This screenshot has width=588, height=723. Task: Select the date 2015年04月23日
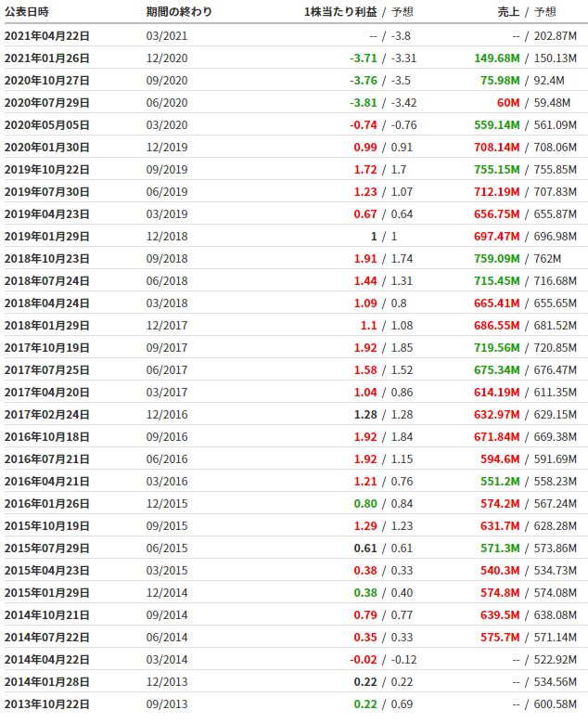tap(47, 571)
